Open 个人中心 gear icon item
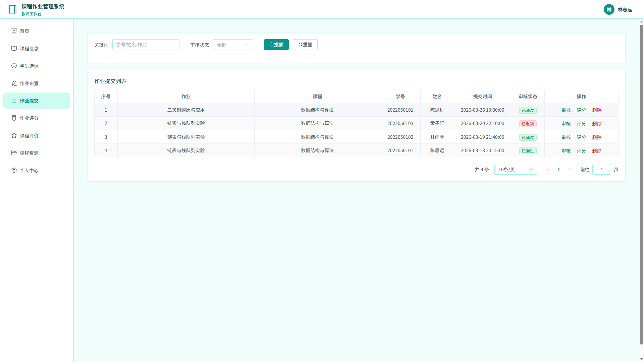644x362 pixels. (37, 170)
